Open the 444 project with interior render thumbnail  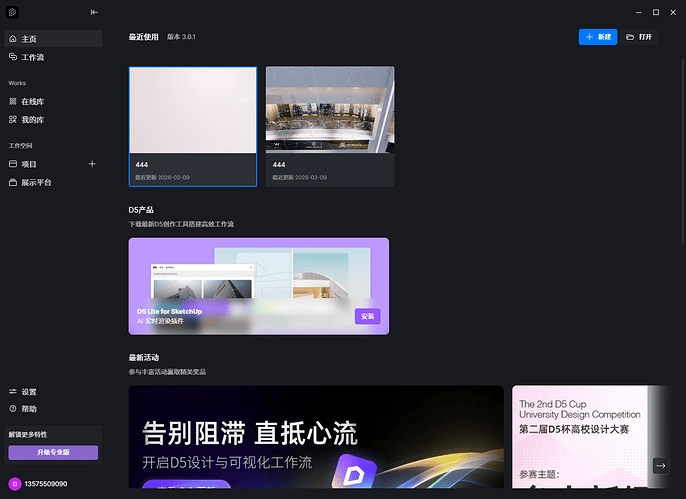point(330,110)
